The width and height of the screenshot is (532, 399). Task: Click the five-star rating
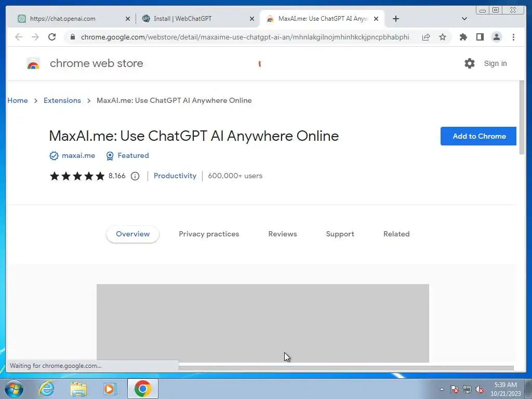pyautogui.click(x=77, y=176)
